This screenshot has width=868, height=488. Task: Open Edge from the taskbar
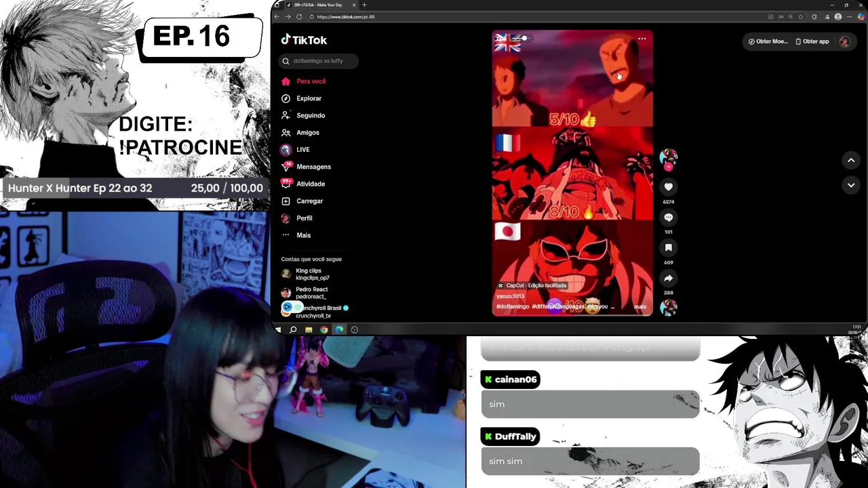coord(339,329)
